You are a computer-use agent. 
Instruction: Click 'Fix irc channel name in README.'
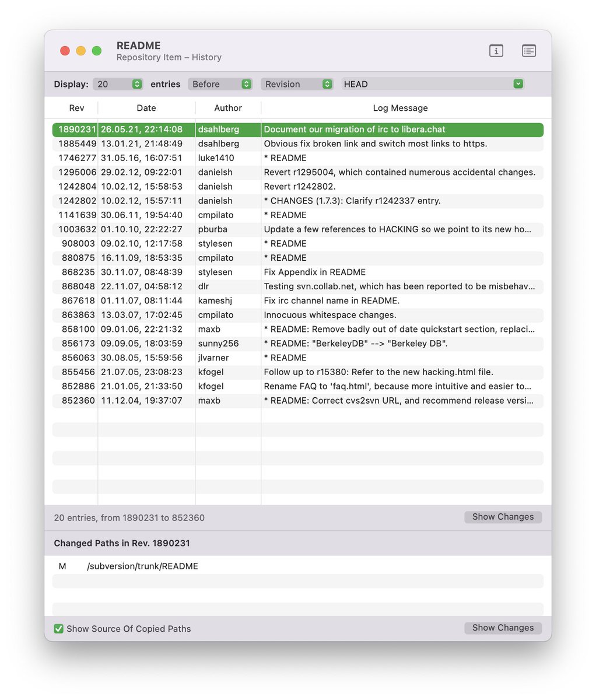[x=332, y=301]
